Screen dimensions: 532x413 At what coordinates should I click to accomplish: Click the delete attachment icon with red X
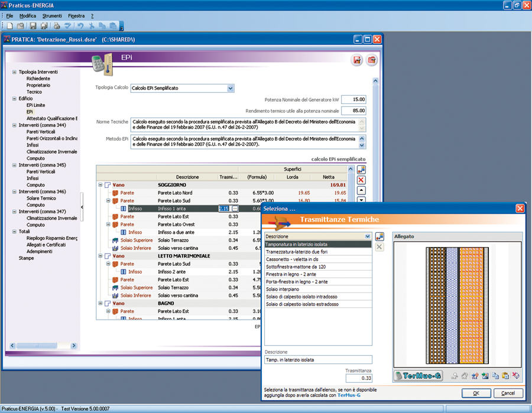pyautogui.click(x=515, y=376)
